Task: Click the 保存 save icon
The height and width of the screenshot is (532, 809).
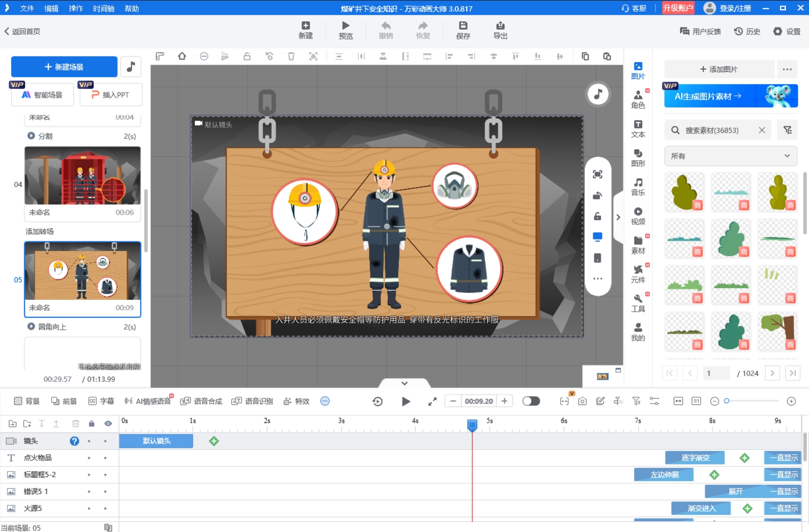Action: 463,30
